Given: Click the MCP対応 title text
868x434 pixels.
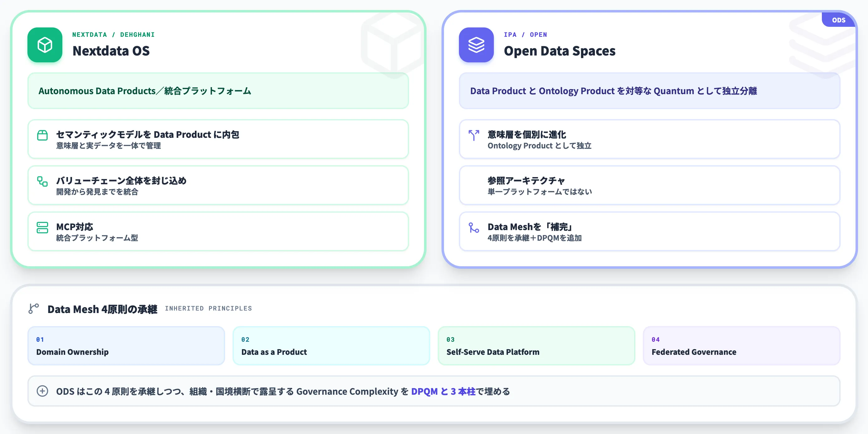Looking at the screenshot, I should (75, 227).
